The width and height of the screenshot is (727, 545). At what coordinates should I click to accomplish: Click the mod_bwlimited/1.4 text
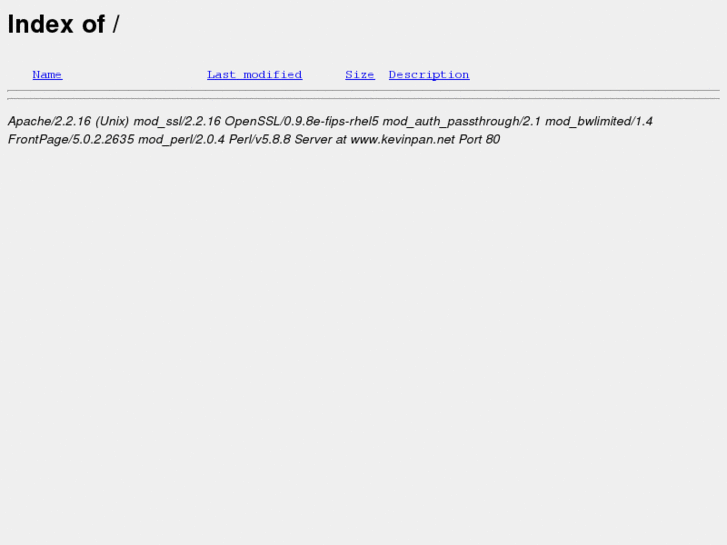pos(599,122)
